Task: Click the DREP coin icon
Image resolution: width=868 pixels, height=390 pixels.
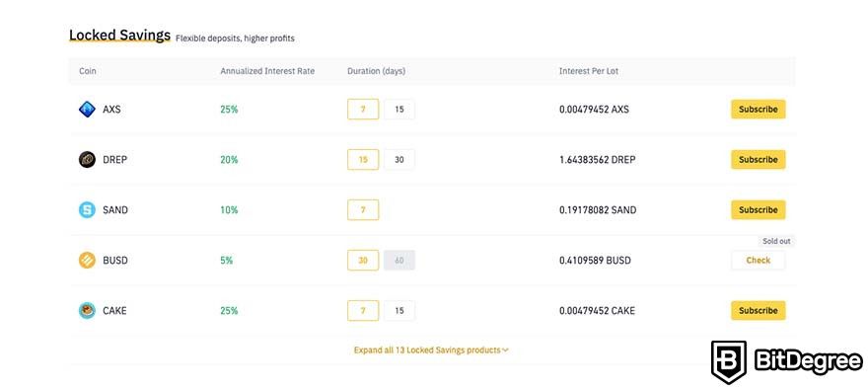Action: (x=87, y=160)
